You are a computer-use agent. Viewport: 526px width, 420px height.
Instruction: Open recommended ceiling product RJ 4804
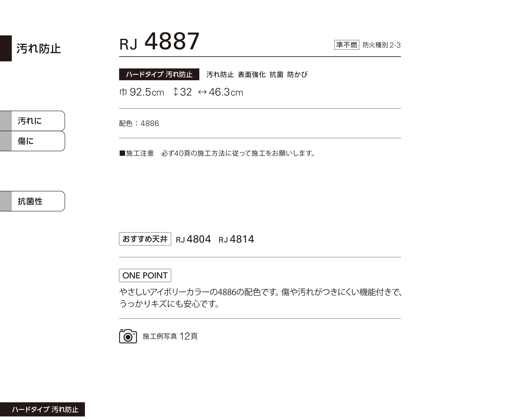[193, 239]
